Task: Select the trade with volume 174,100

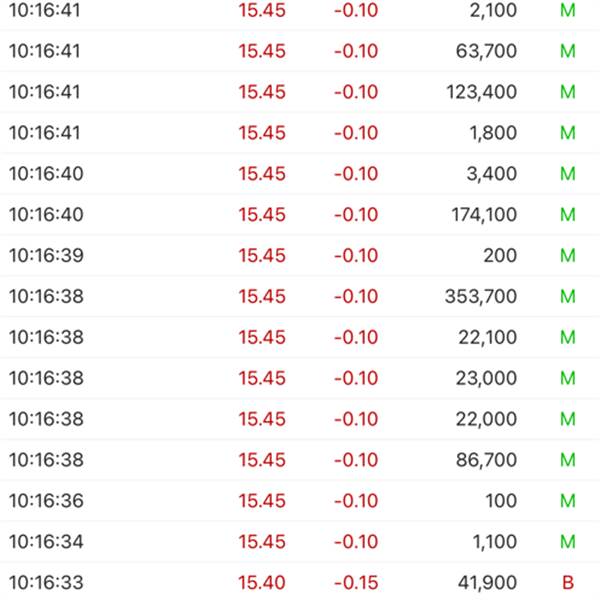Action: coord(300,214)
